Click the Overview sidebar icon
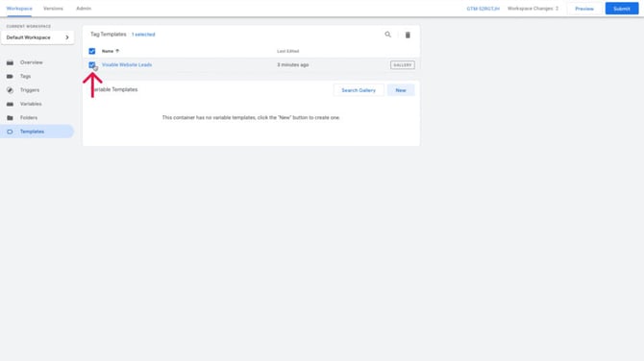This screenshot has width=644, height=361. tap(10, 62)
